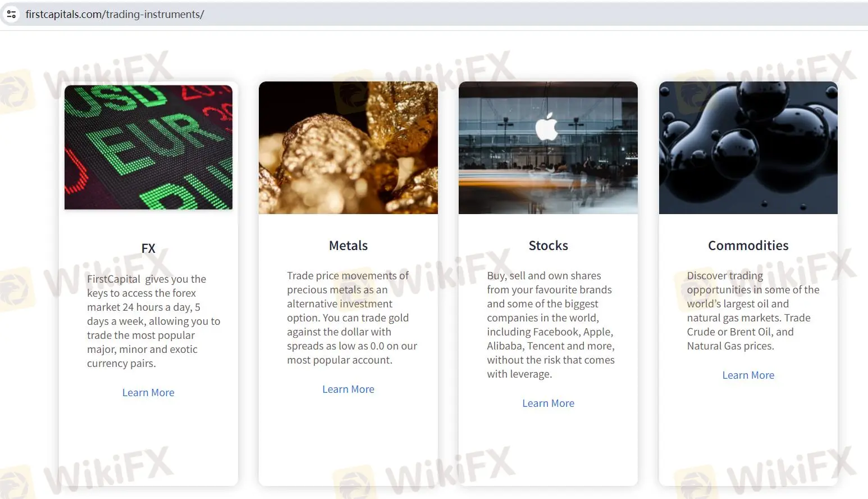Click the site info icon in address bar

pyautogui.click(x=11, y=14)
